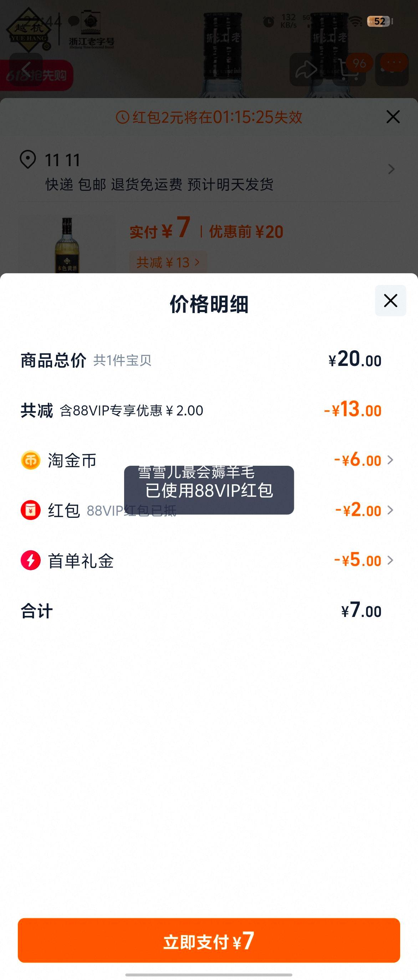Tap the 共减 ¥13 discount tag
This screenshot has height=980, width=418.
pos(168,262)
